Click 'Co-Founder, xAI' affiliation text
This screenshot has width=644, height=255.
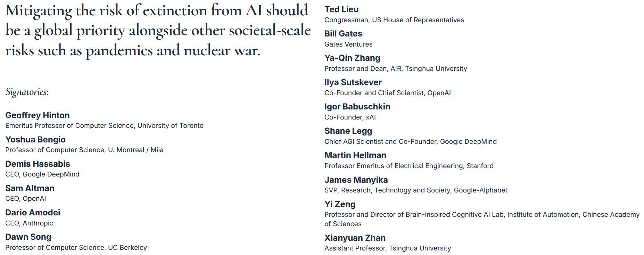(x=350, y=117)
